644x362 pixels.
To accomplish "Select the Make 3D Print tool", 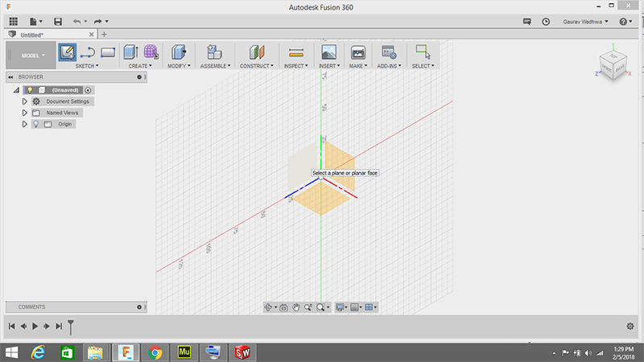I will click(358, 52).
